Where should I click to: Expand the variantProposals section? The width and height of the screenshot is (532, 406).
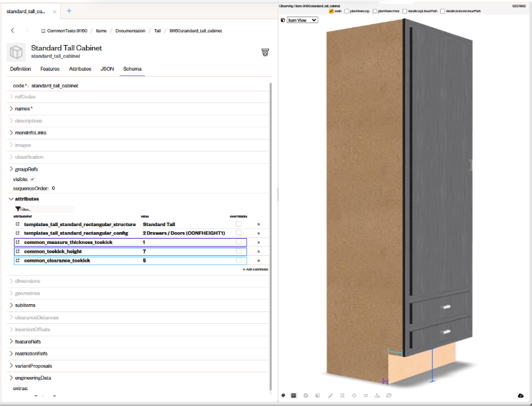pyautogui.click(x=11, y=366)
